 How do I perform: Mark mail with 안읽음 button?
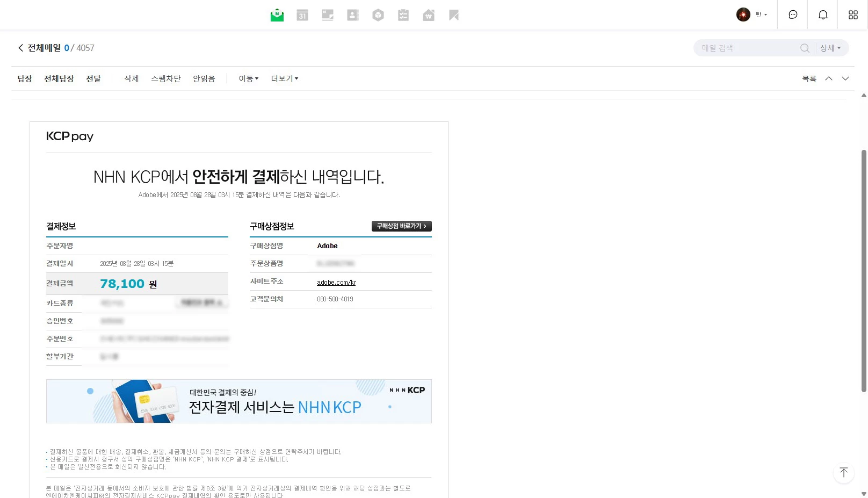[x=204, y=78]
